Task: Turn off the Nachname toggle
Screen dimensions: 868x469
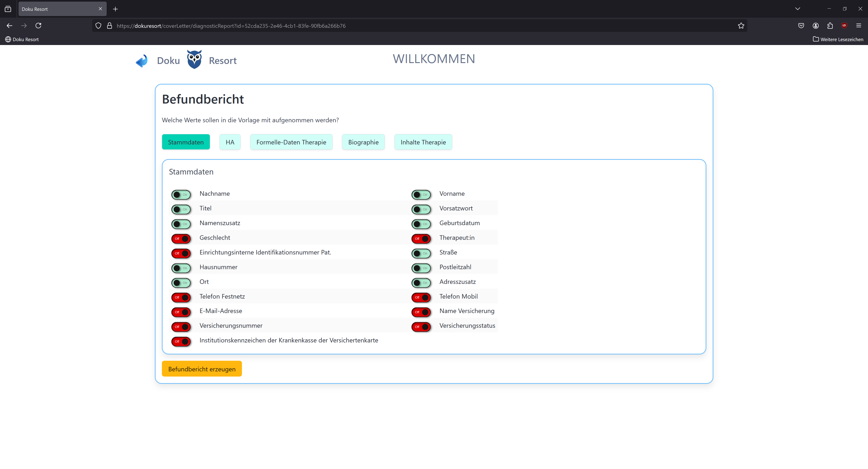Action: 181,194
